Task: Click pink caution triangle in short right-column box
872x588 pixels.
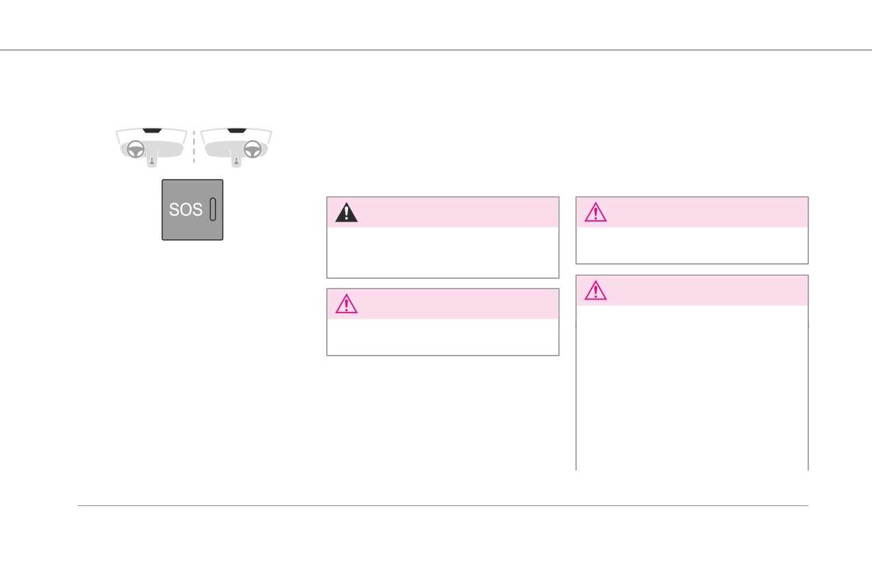Action: [x=596, y=213]
